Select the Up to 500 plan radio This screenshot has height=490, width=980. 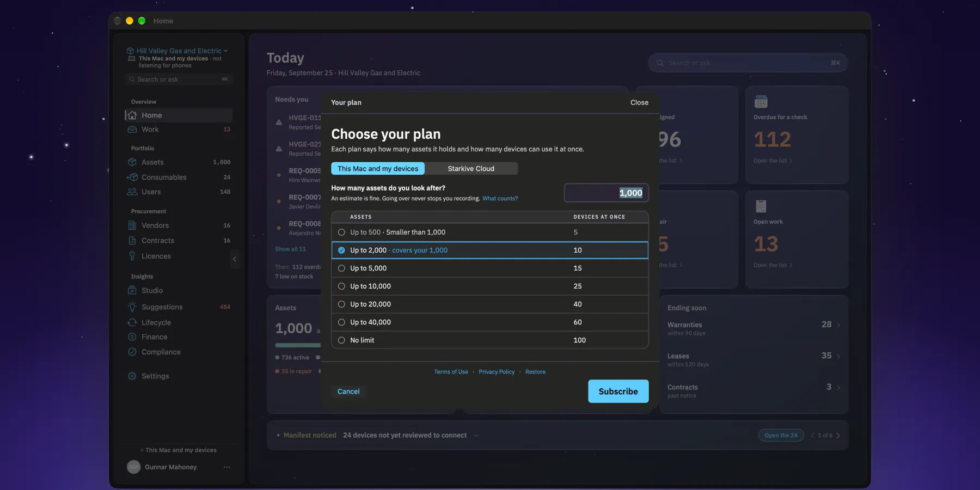tap(341, 232)
